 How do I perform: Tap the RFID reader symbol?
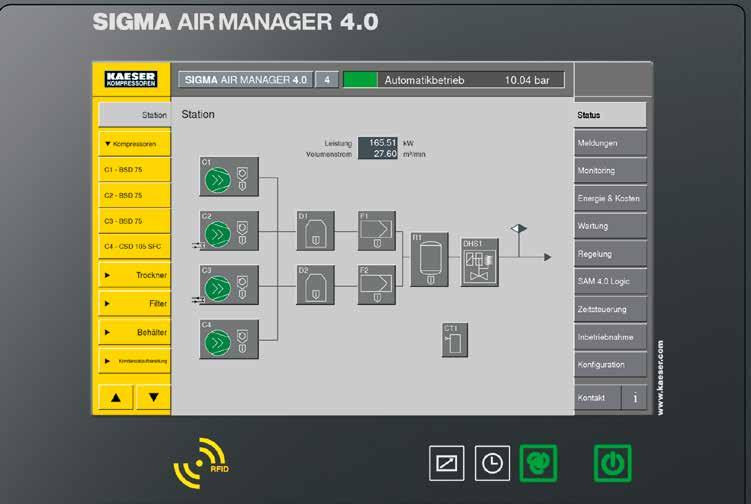(x=201, y=463)
